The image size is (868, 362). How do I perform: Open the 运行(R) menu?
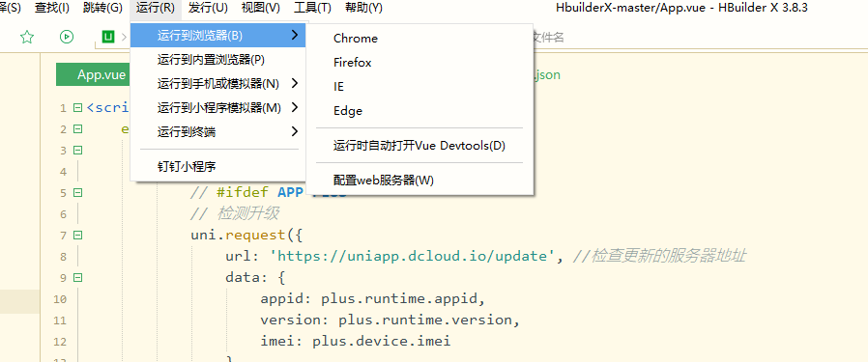pyautogui.click(x=155, y=8)
